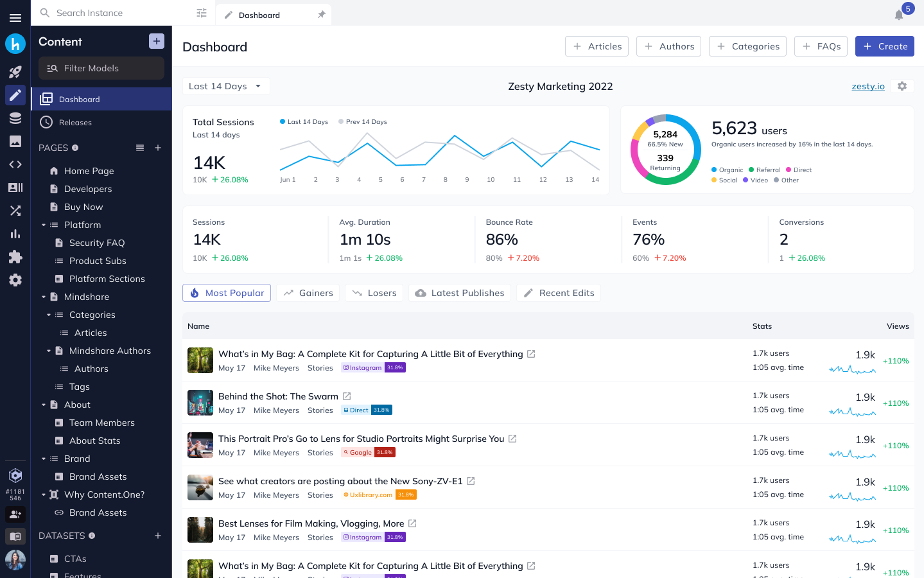Click the Create button

pos(884,46)
